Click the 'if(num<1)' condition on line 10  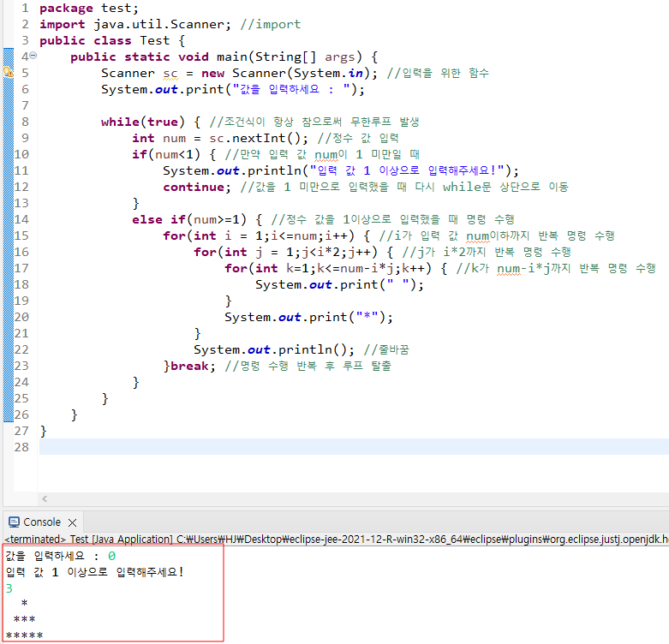click(165, 154)
